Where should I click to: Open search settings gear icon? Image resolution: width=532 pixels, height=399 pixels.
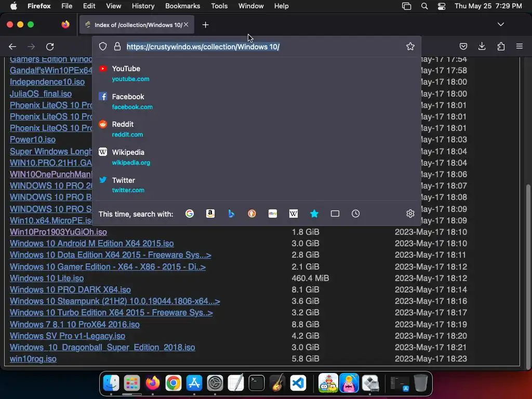(x=410, y=214)
